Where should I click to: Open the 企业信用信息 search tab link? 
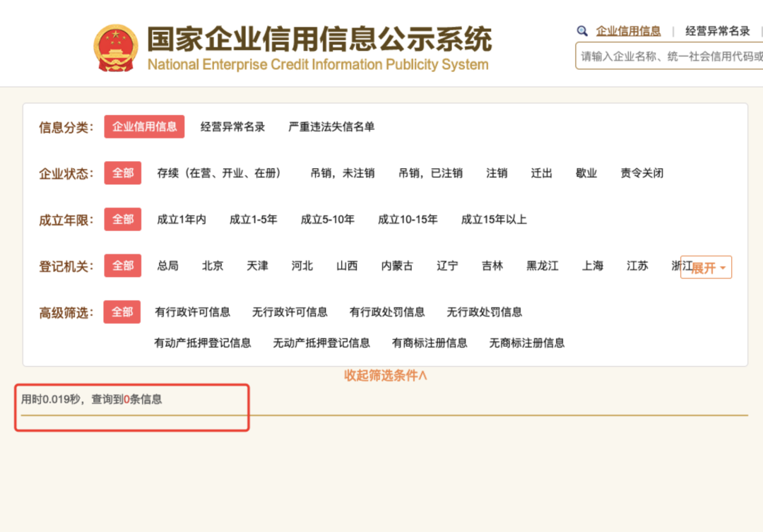pos(628,31)
